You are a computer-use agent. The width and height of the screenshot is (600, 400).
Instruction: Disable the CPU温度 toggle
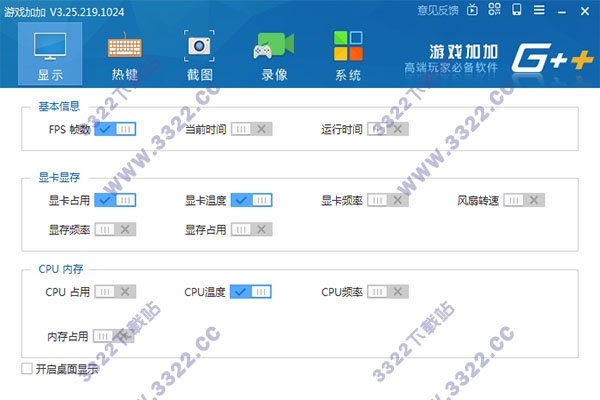pyautogui.click(x=251, y=292)
